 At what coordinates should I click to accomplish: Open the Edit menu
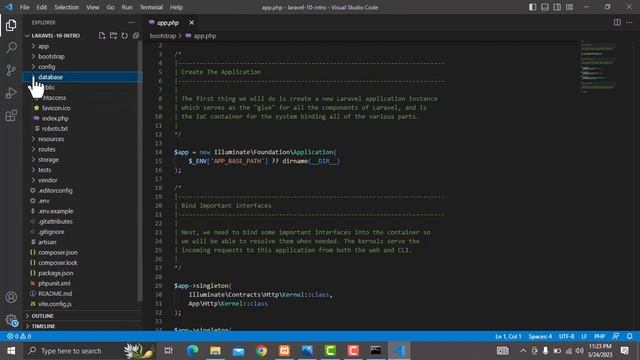pos(41,7)
